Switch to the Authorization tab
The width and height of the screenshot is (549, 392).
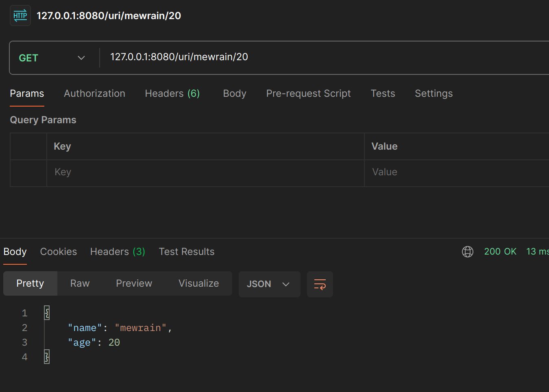(x=94, y=94)
